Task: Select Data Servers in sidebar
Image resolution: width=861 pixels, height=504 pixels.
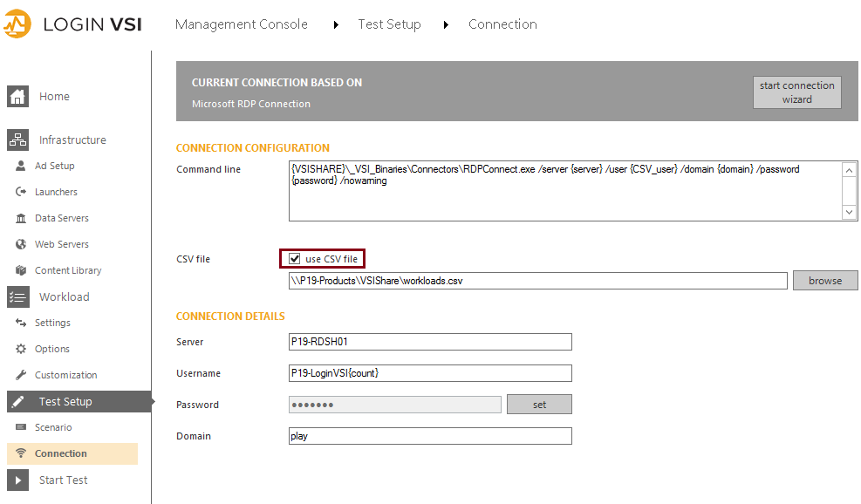Action: point(61,218)
